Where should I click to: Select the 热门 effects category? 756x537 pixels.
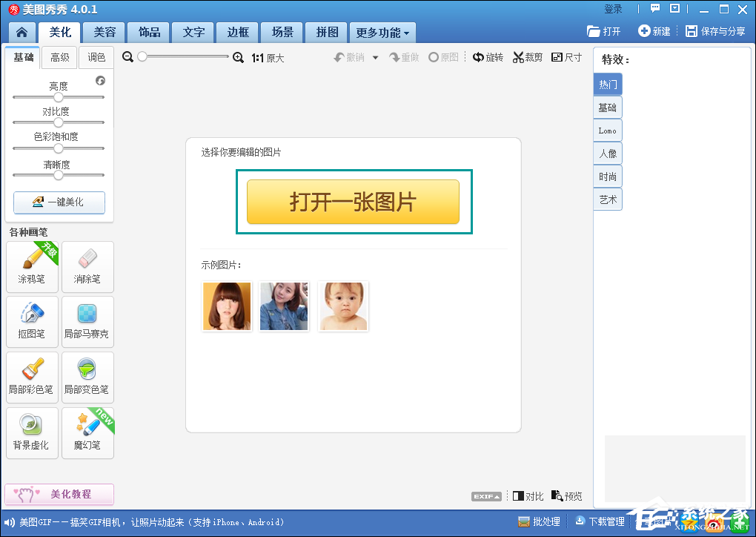608,85
